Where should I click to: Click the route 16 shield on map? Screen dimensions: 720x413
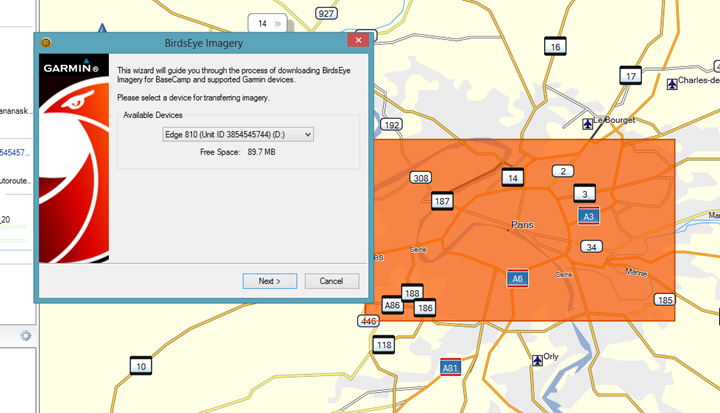pos(555,46)
